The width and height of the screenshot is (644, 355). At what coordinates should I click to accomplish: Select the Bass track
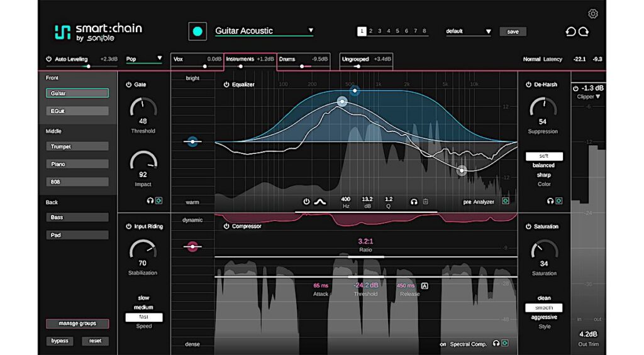tap(77, 217)
